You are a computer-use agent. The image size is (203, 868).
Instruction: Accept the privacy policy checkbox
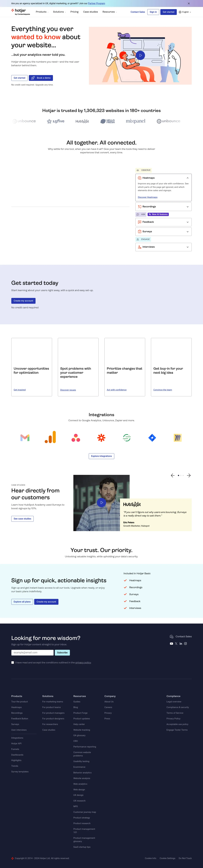(13, 663)
